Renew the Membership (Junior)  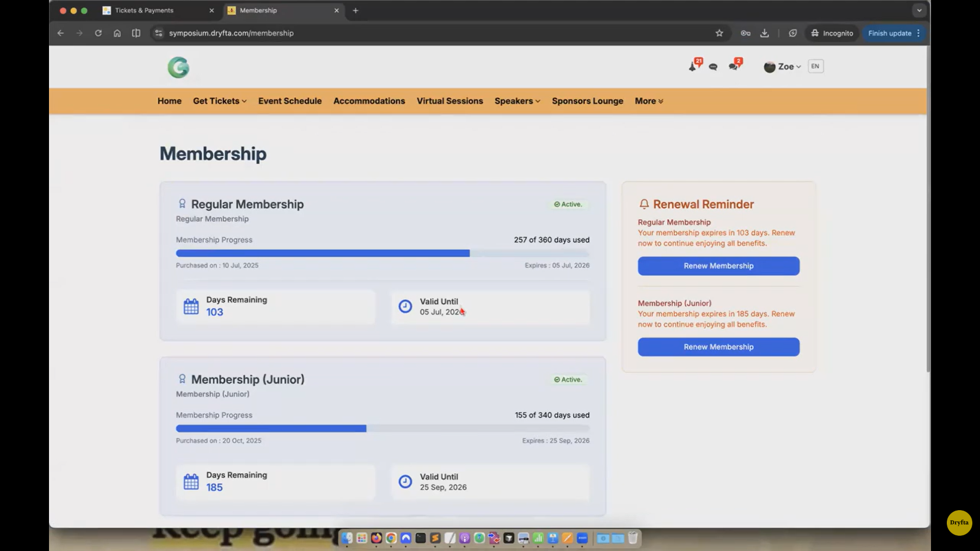pos(718,347)
